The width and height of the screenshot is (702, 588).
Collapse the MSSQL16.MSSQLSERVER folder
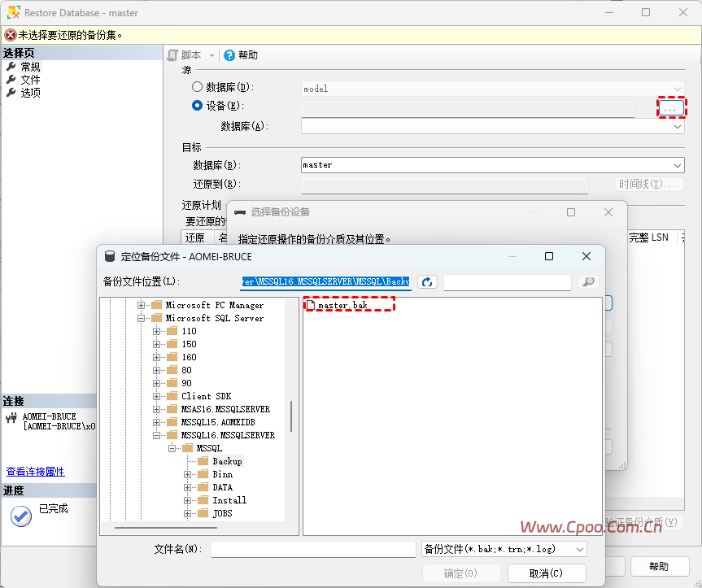click(x=156, y=435)
